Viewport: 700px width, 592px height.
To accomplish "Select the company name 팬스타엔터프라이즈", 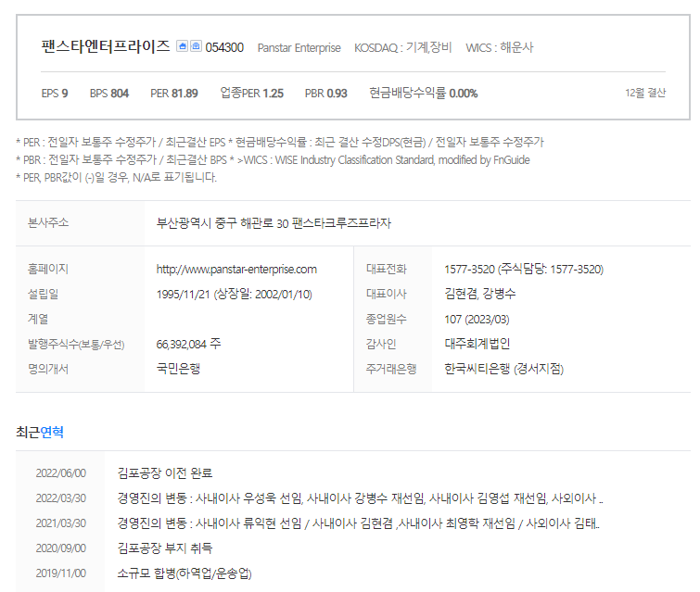I will [x=106, y=46].
